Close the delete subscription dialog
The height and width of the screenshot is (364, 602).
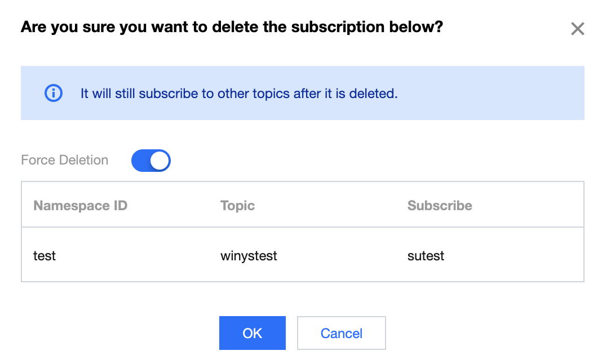pos(577,29)
